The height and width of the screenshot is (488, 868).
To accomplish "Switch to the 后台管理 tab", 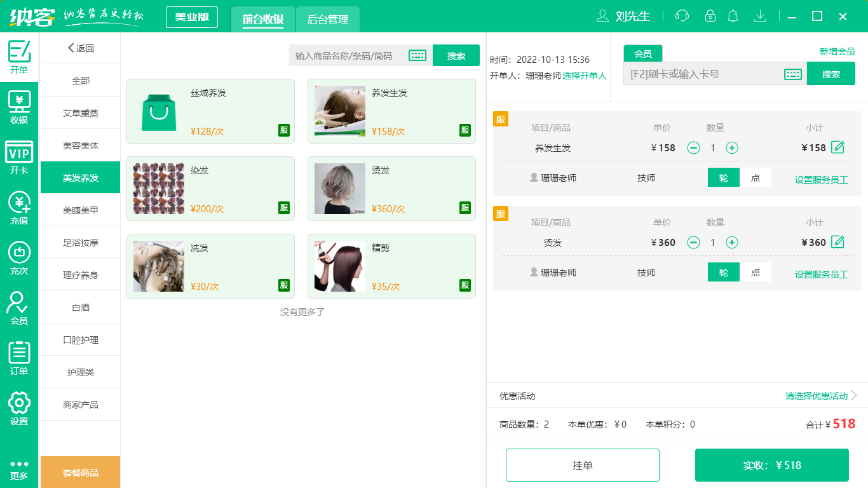I will pos(328,19).
